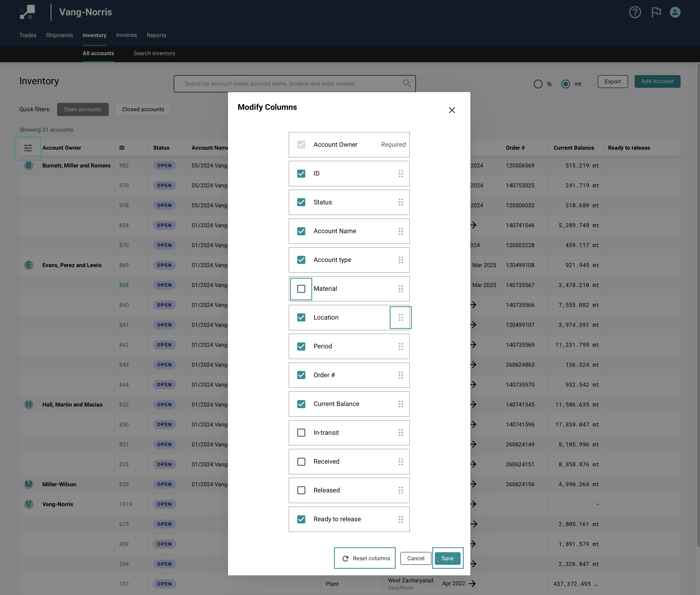Open the help question mark icon
The height and width of the screenshot is (595, 700).
[x=635, y=12]
